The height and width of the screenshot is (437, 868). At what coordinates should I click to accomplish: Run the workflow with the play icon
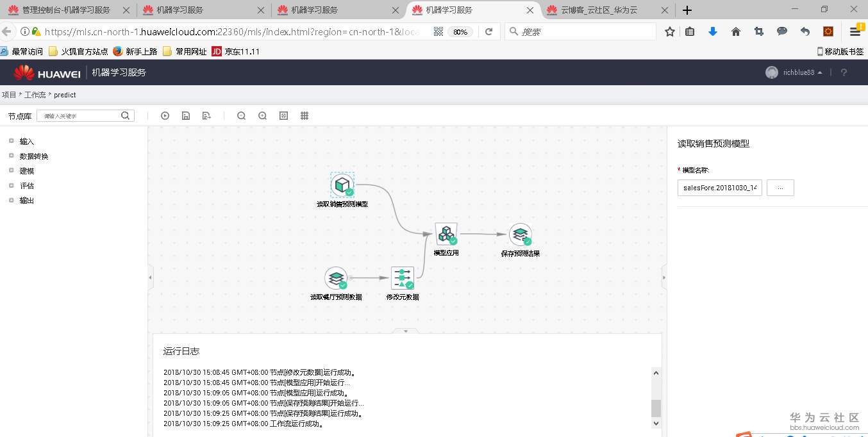pyautogui.click(x=165, y=116)
